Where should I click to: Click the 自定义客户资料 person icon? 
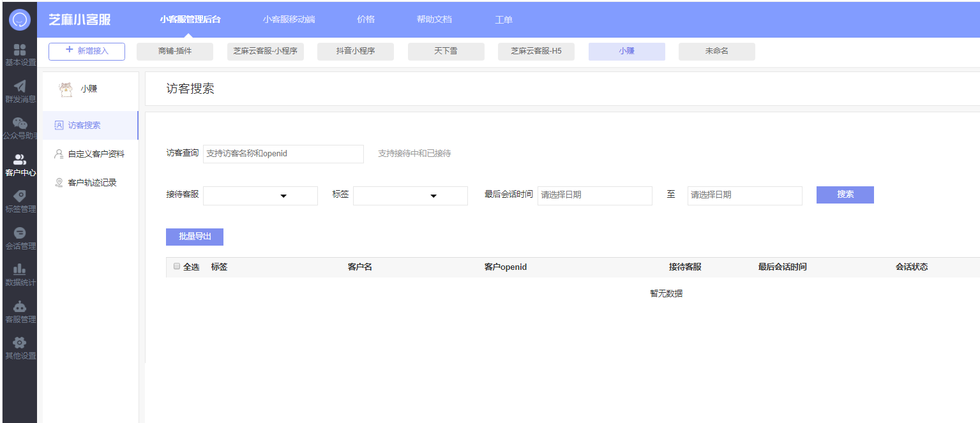(59, 154)
